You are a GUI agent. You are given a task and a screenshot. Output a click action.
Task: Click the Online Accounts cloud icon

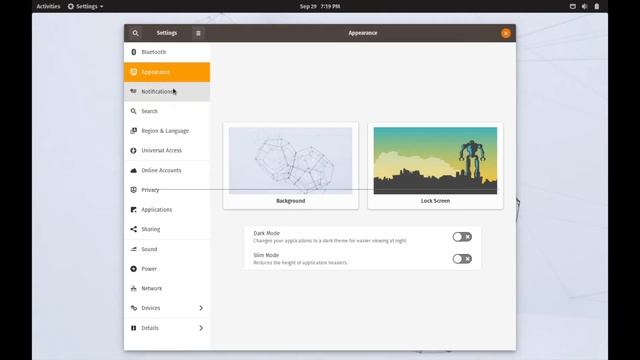pyautogui.click(x=133, y=170)
